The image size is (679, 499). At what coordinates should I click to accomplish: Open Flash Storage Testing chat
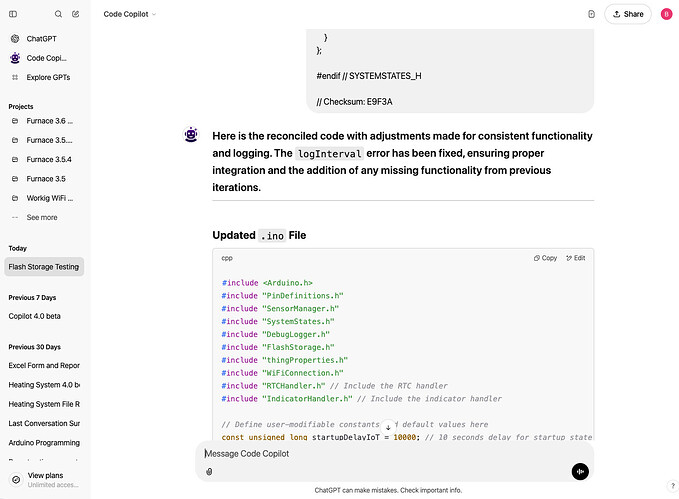[43, 267]
